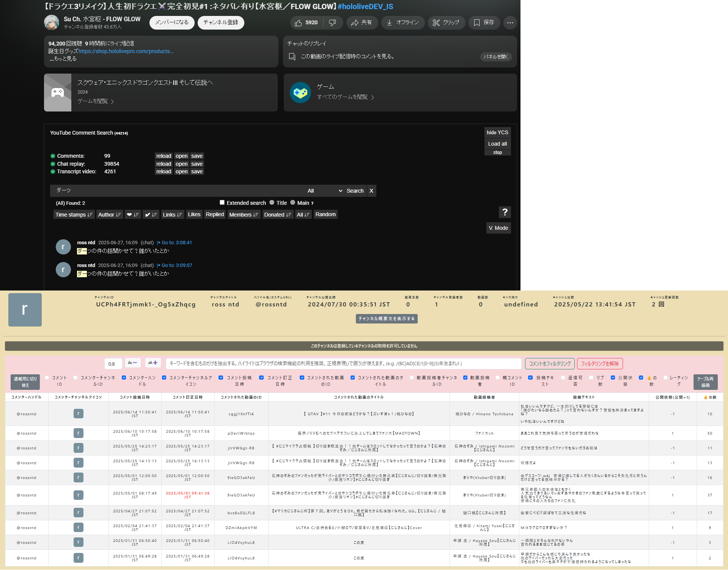Click ross ntd avatar on 3:08:41 comment
Screen dimensions: 728x570
[63, 247]
